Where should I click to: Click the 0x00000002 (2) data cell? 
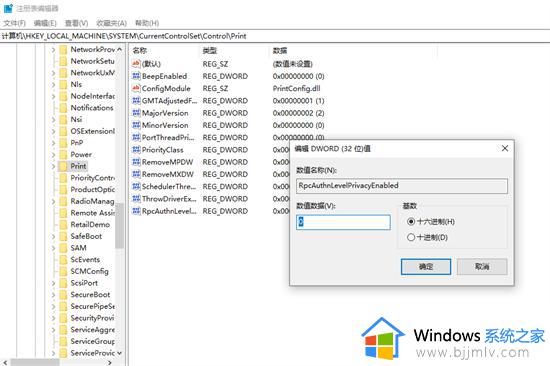[298, 113]
